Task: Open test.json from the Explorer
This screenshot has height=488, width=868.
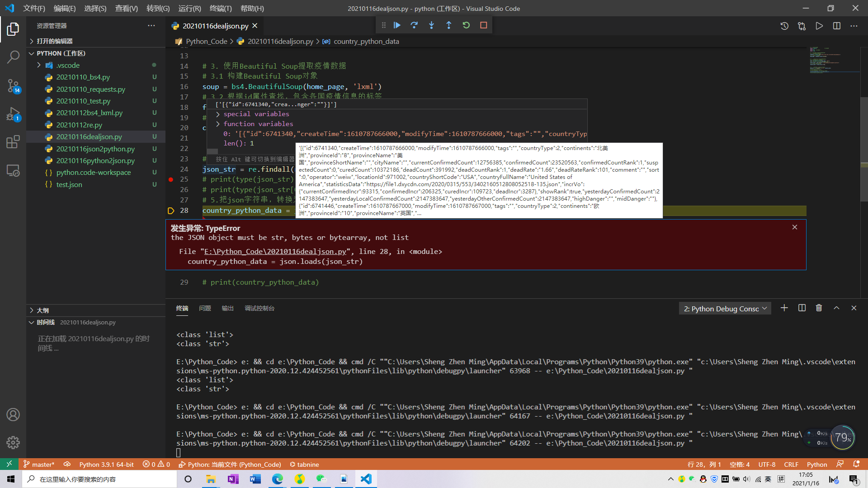Action: click(69, 184)
